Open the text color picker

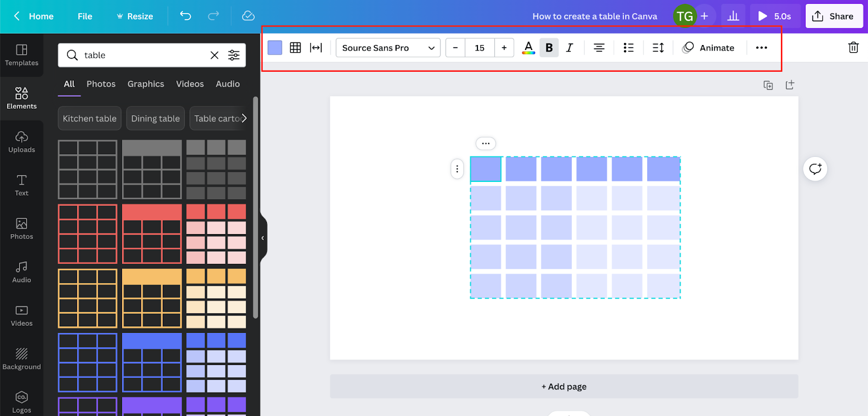click(x=528, y=48)
